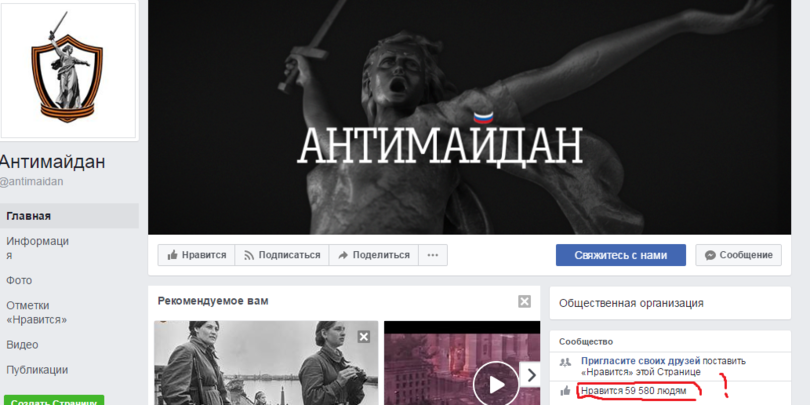Dismiss the first recommended video with its X

(x=364, y=337)
